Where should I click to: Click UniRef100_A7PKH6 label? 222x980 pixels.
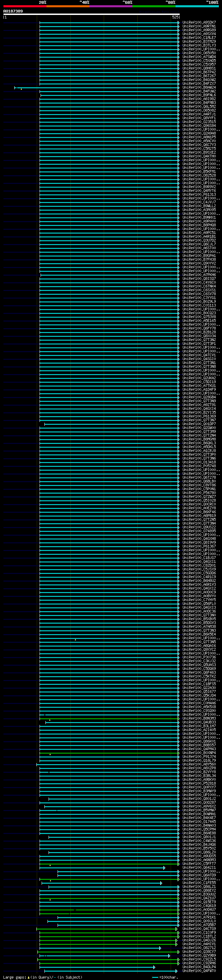pyautogui.click(x=199, y=275)
